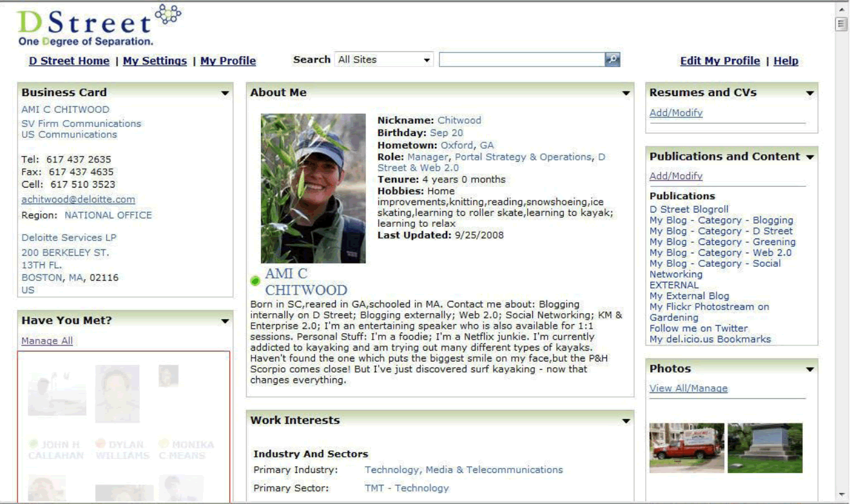Viewport: 850px width, 504px height.
Task: Open My Blog - Category - D Street
Action: 721,231
